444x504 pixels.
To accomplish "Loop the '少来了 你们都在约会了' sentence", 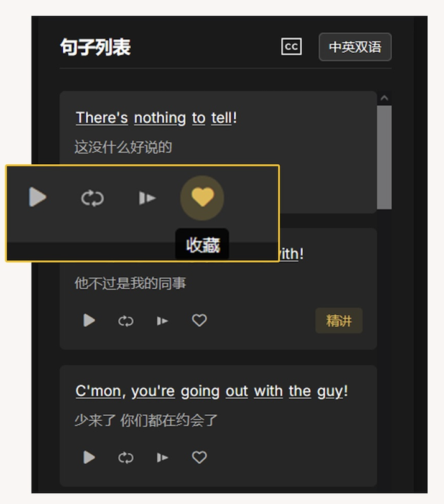I will coord(126,457).
